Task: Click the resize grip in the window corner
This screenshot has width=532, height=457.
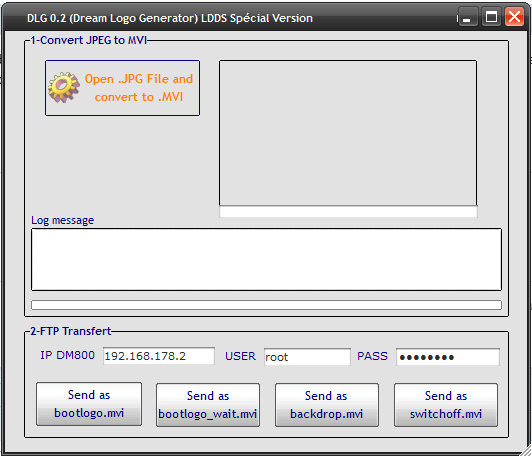Action: [x=527, y=451]
